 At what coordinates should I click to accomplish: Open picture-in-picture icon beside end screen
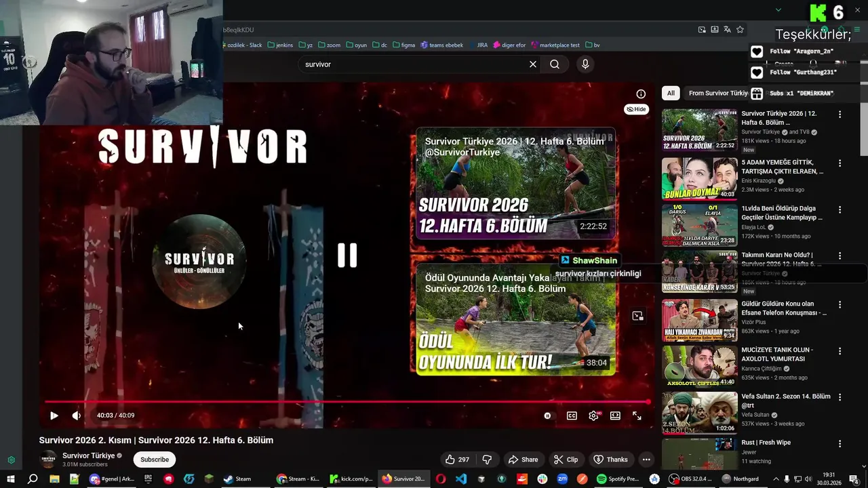637,316
